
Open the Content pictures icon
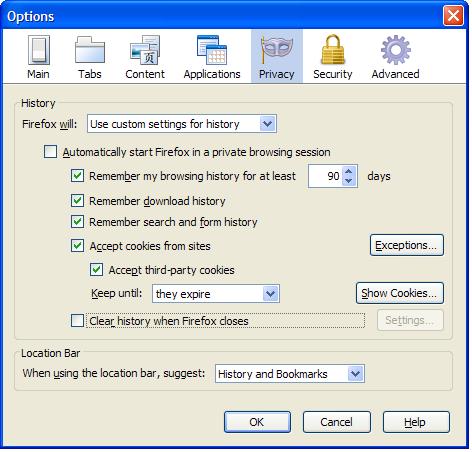coord(145,50)
